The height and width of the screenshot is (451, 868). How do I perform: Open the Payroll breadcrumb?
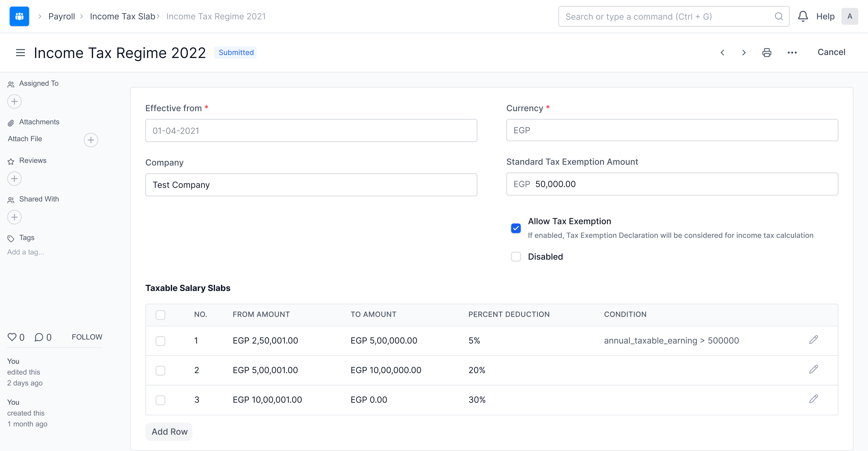tap(62, 16)
